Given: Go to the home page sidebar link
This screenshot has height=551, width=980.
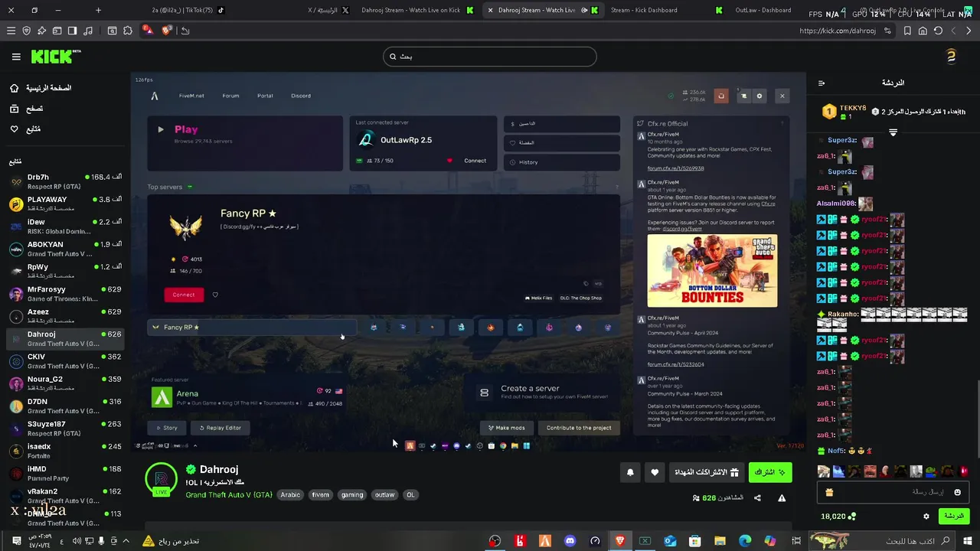Looking at the screenshot, I should (41, 88).
